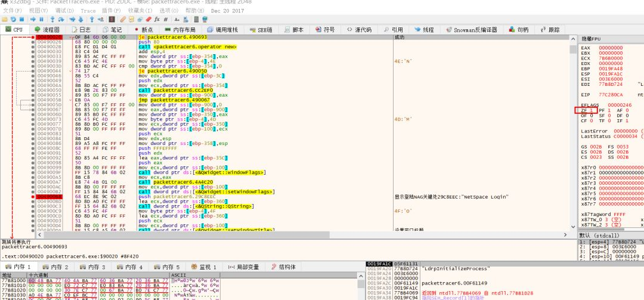Open the 调试(D) menu
Viewport: 644px width, 300px height.
tap(64, 11)
